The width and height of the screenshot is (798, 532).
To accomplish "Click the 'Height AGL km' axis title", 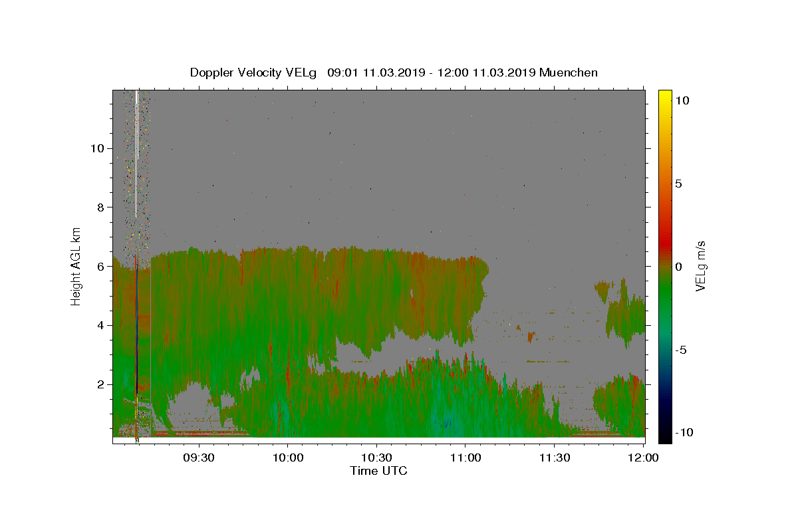I will pos(76,267).
